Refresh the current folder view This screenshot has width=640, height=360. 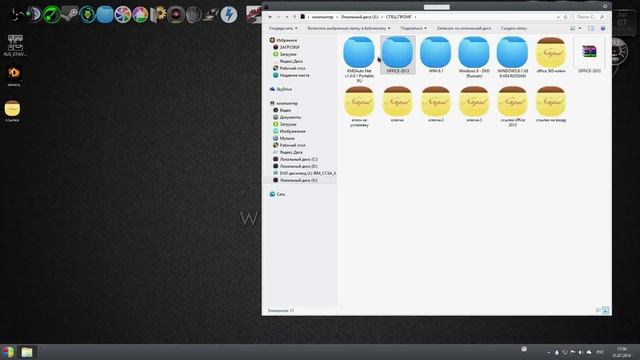[566, 17]
